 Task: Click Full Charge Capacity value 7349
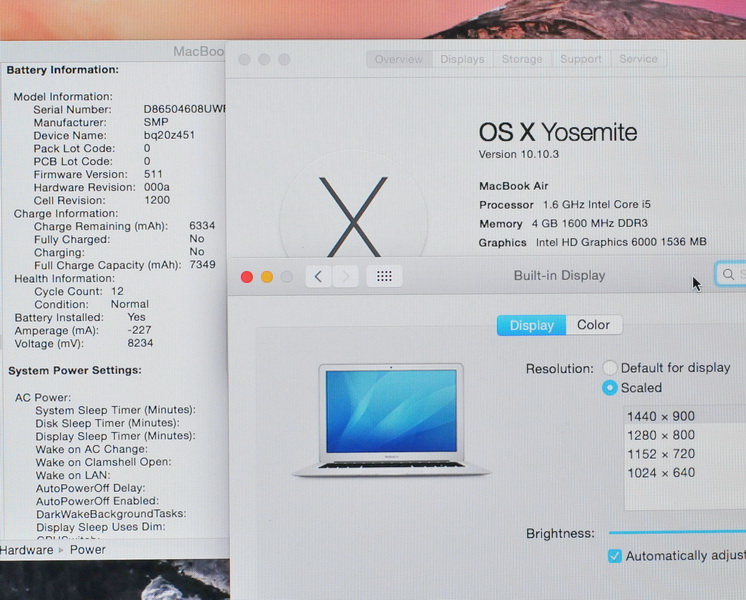tap(203, 265)
